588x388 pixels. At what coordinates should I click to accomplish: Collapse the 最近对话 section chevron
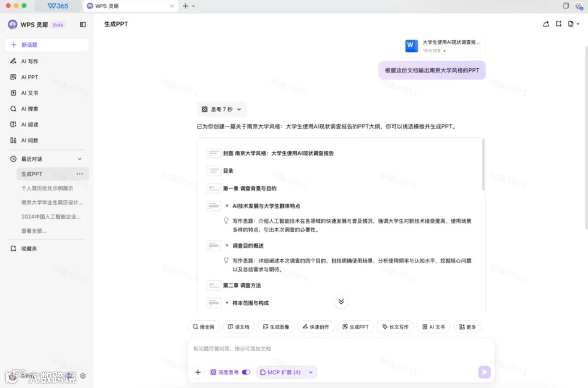point(79,159)
